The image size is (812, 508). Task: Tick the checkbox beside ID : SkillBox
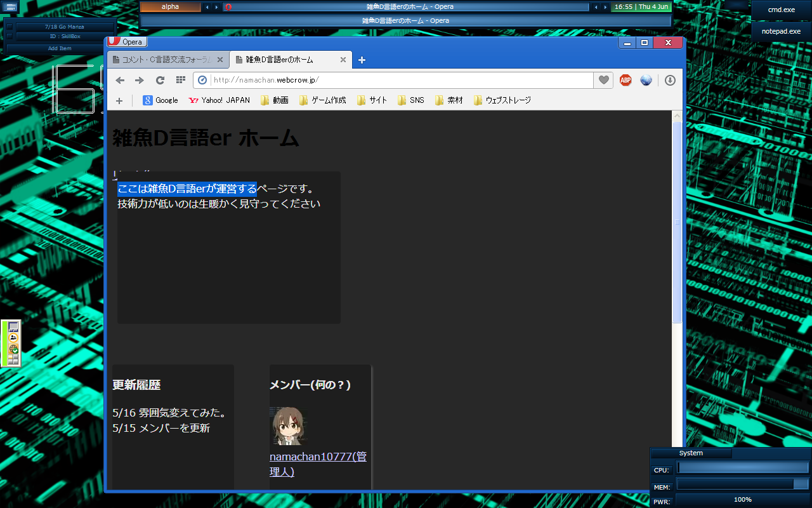pos(10,37)
